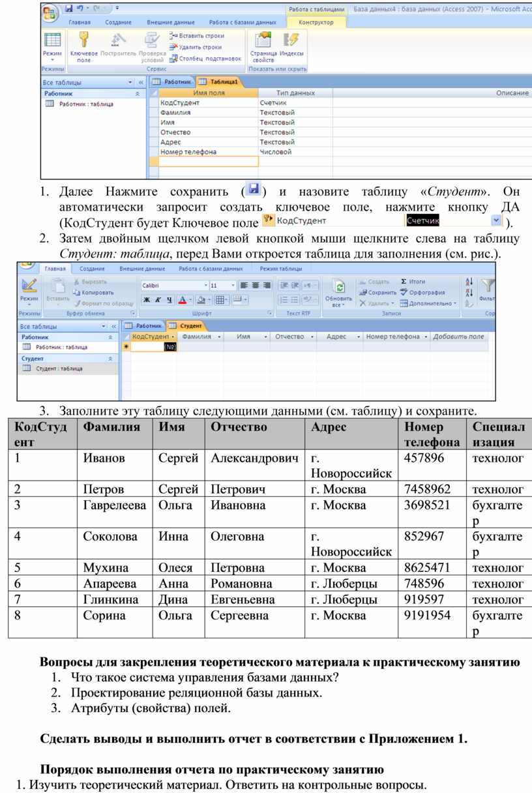Switch to the Студент document tab
The image size is (532, 793).
point(185,325)
